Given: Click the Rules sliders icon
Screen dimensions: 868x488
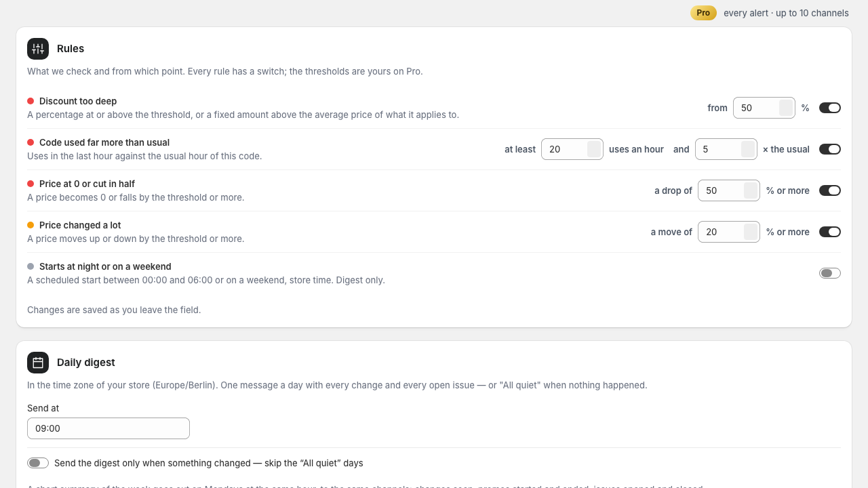Looking at the screenshot, I should click(x=38, y=49).
